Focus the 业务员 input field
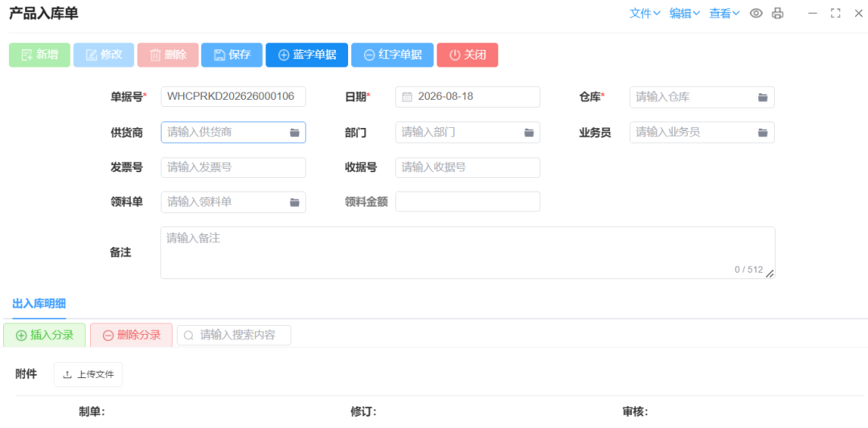Viewport: 868px width, 428px height. [702, 133]
